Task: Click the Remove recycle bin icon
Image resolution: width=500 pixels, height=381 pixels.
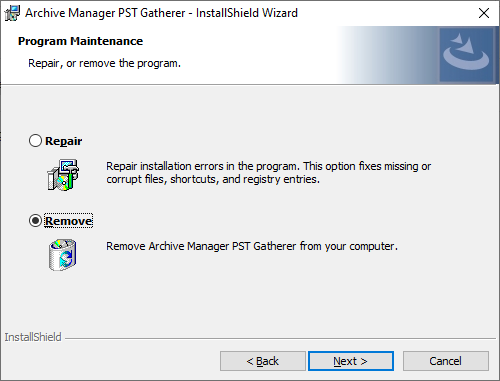Action: (x=63, y=255)
